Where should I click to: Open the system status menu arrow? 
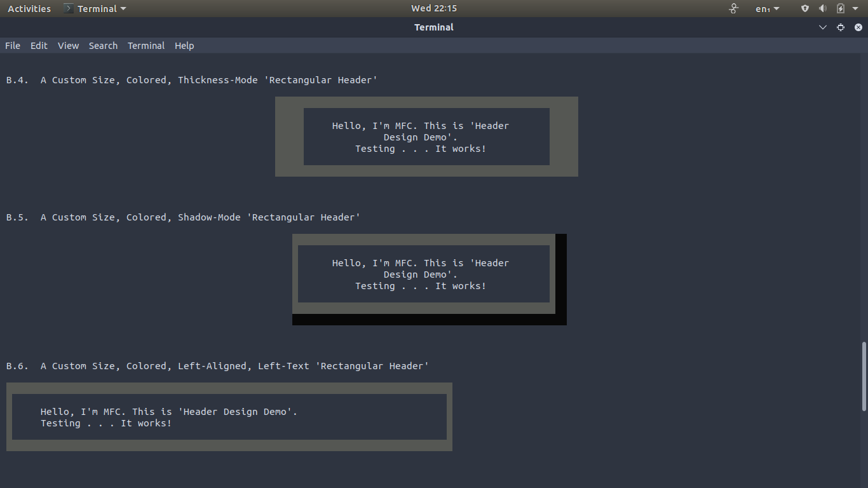coord(855,8)
